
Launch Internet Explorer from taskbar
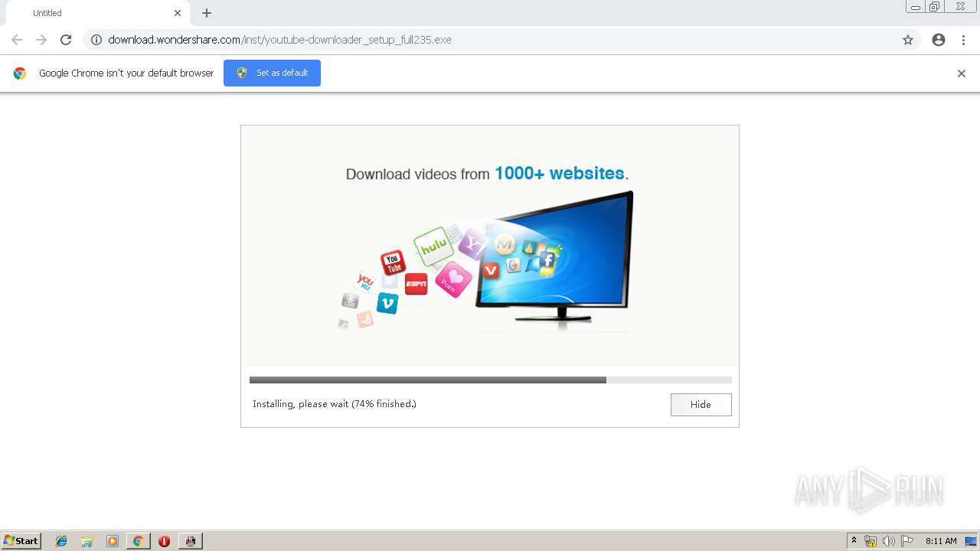click(61, 541)
